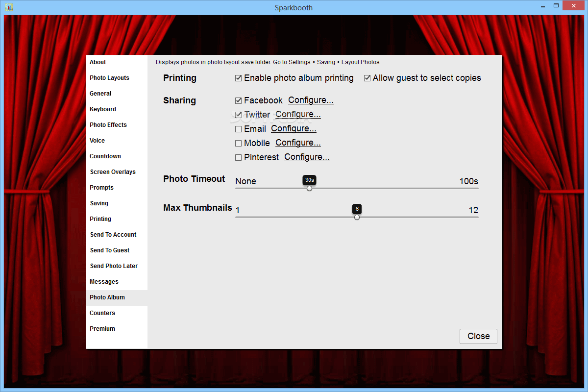Switch to the Voice section
Viewport: 588px width, 392px height.
(117, 141)
